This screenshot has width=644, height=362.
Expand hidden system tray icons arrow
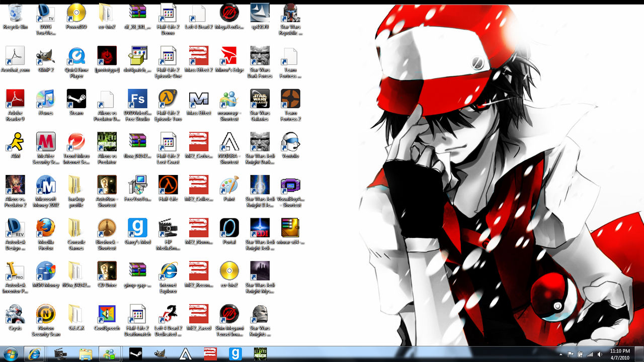[x=561, y=354]
